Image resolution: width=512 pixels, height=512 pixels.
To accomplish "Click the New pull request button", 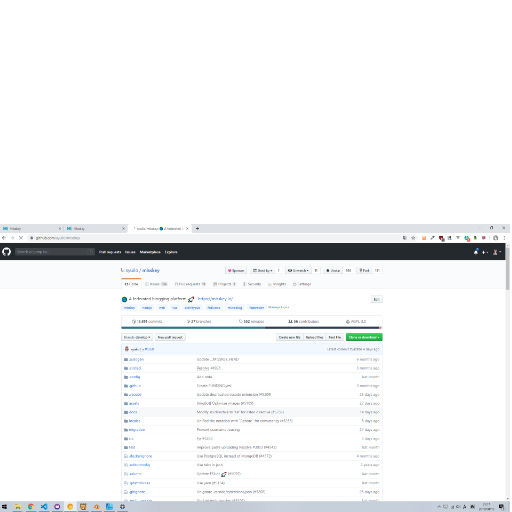I will (x=170, y=337).
